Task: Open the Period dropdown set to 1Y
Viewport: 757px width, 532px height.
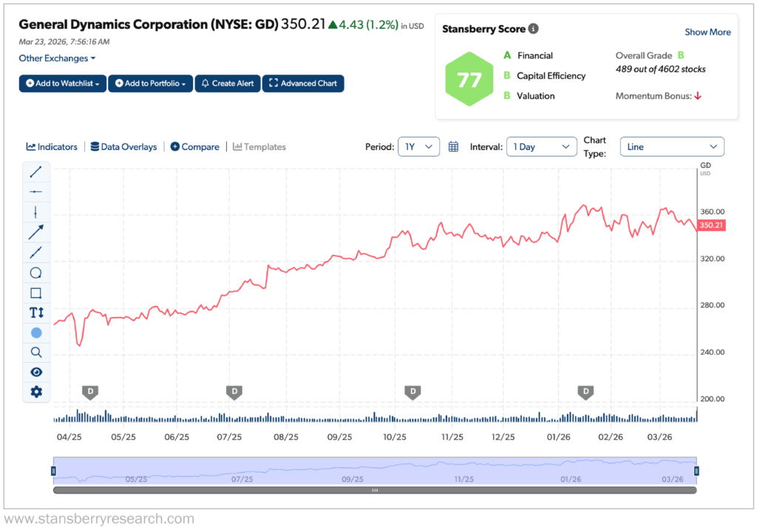Action: [418, 146]
